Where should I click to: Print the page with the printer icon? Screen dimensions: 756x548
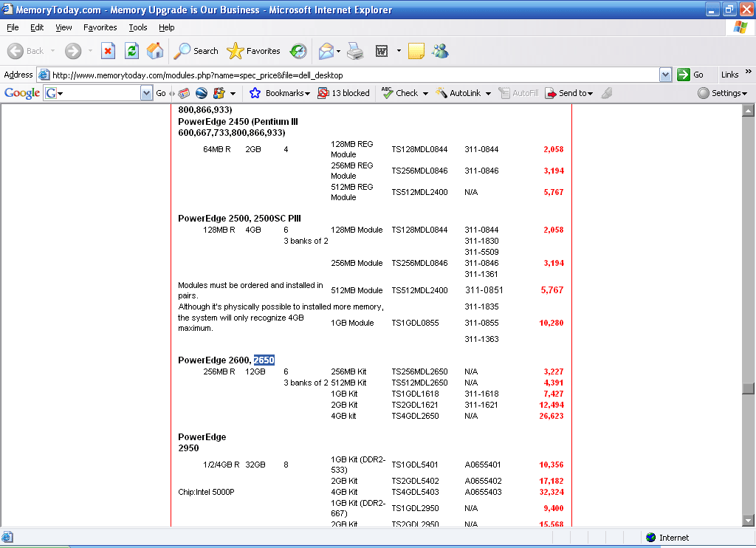click(355, 51)
